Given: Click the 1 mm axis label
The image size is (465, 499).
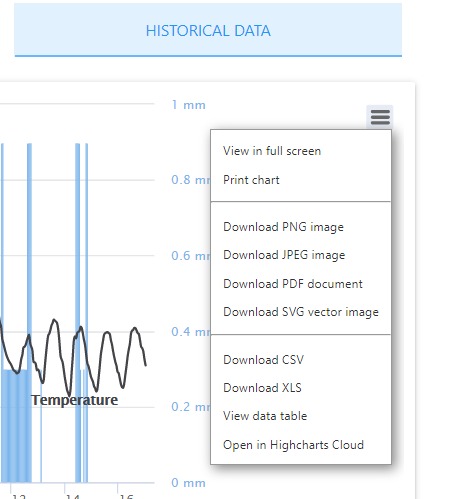Looking at the screenshot, I should click(189, 105).
